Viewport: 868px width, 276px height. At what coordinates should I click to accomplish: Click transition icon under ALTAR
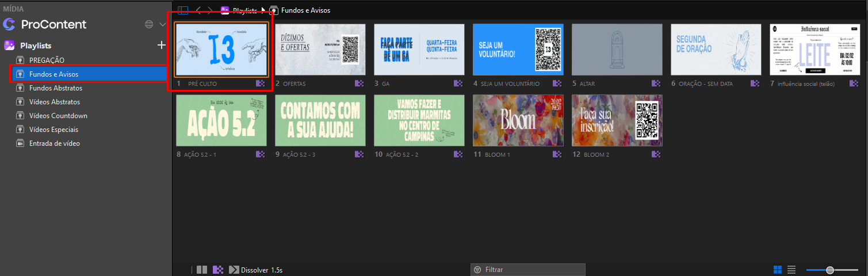656,84
